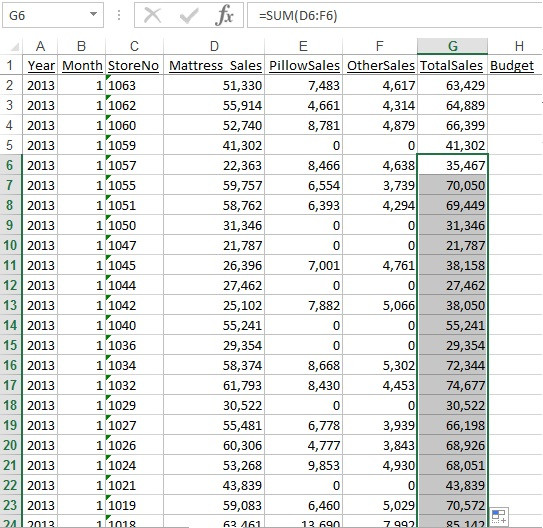Click total sales cell 63,429

point(453,85)
